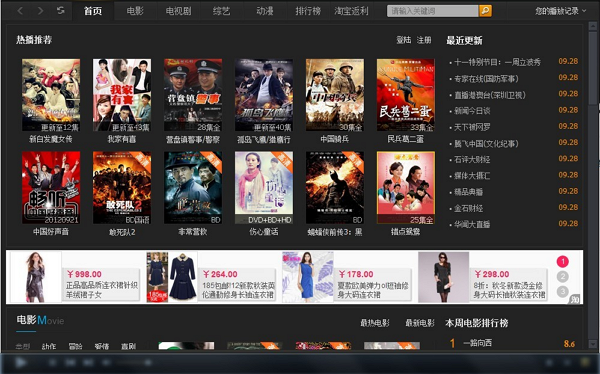Open 媒体大搜汇 entry

[472, 176]
